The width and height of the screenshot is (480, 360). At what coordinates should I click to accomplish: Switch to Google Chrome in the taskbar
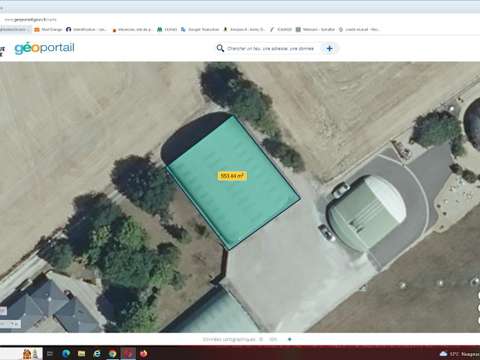pyautogui.click(x=113, y=354)
